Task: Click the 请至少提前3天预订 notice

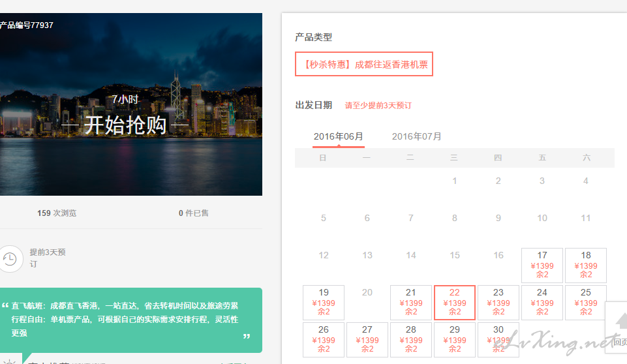Action: [x=378, y=106]
